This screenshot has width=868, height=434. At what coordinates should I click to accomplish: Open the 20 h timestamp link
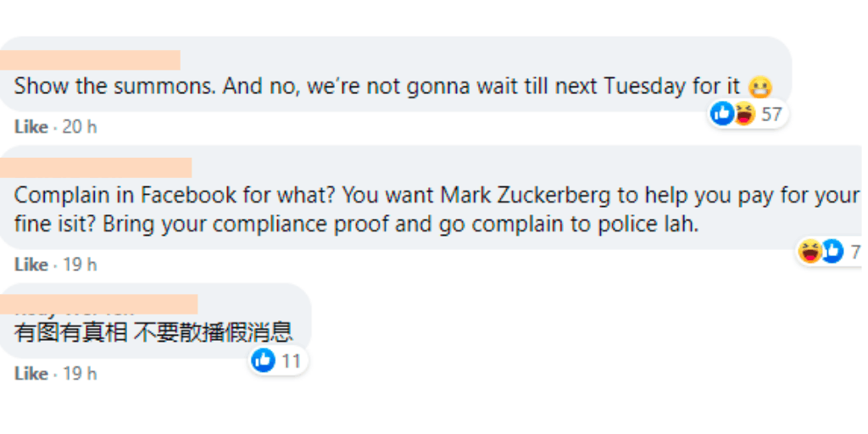(x=81, y=127)
